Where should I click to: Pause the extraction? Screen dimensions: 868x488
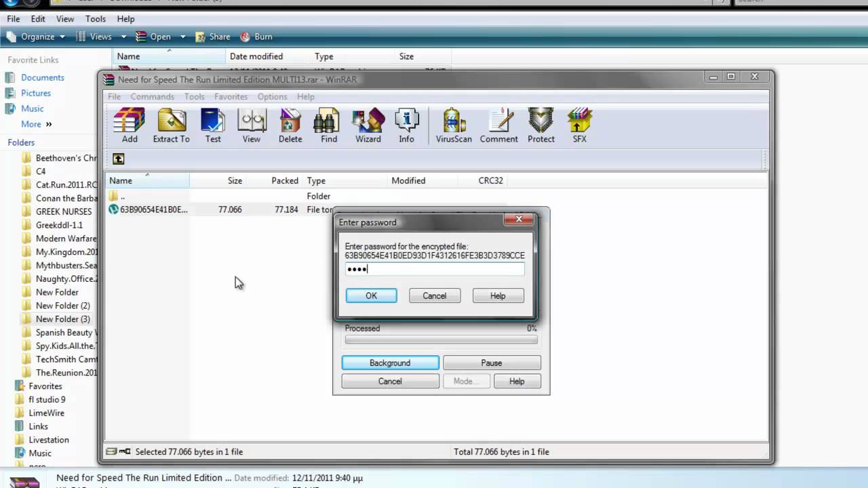tap(492, 363)
